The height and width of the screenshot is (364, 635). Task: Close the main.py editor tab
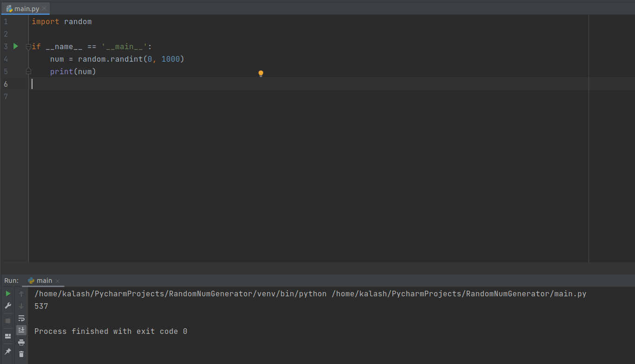click(44, 9)
